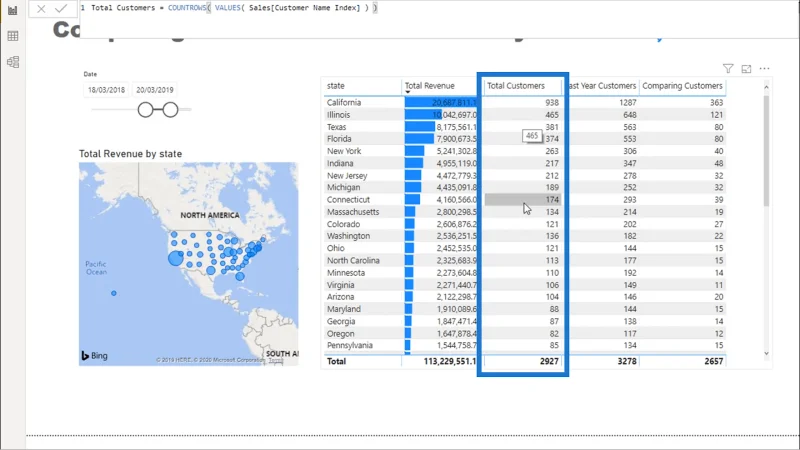Cancel the formula edit with X
Viewport: 800px width, 450px height.
pos(41,9)
